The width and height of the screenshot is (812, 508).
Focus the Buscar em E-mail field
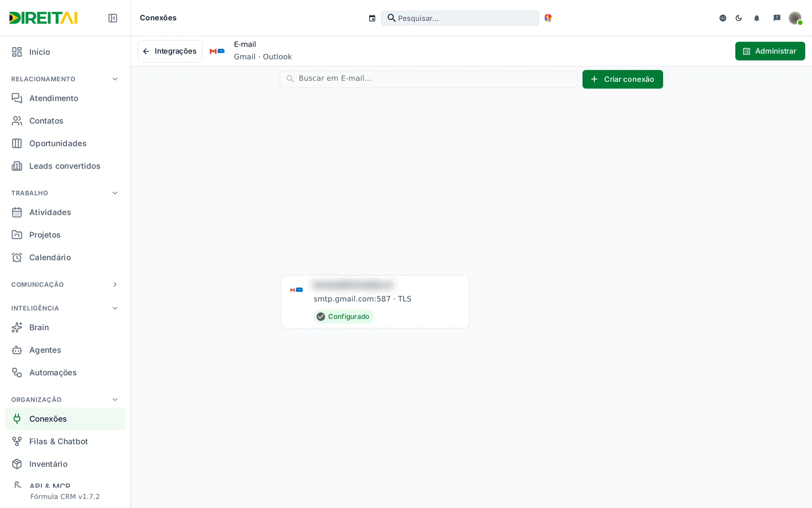point(428,79)
